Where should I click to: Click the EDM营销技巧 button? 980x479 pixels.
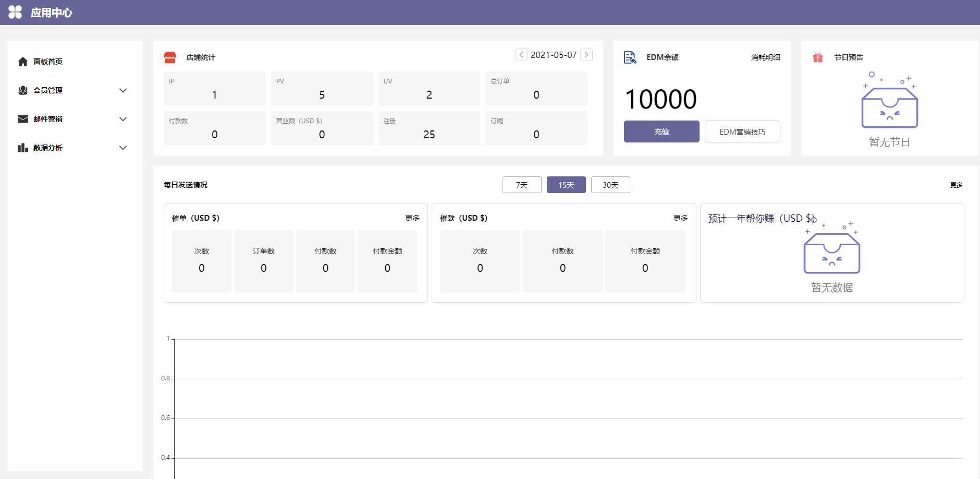pyautogui.click(x=742, y=131)
